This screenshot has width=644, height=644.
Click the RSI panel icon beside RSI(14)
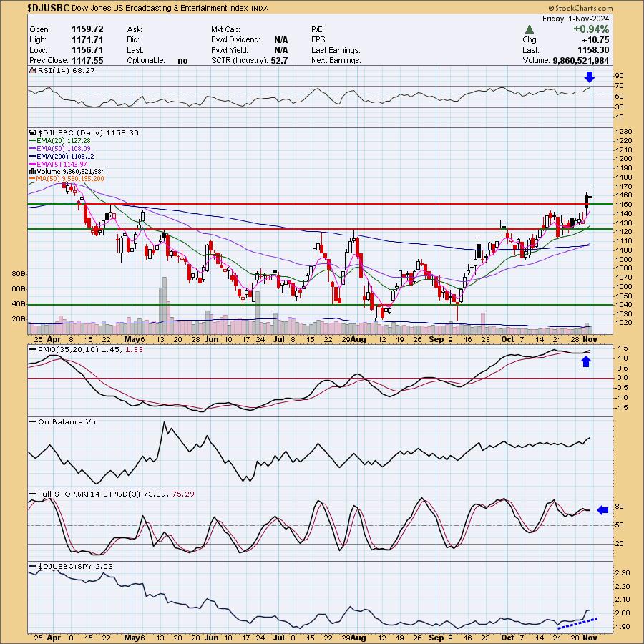coord(33,71)
